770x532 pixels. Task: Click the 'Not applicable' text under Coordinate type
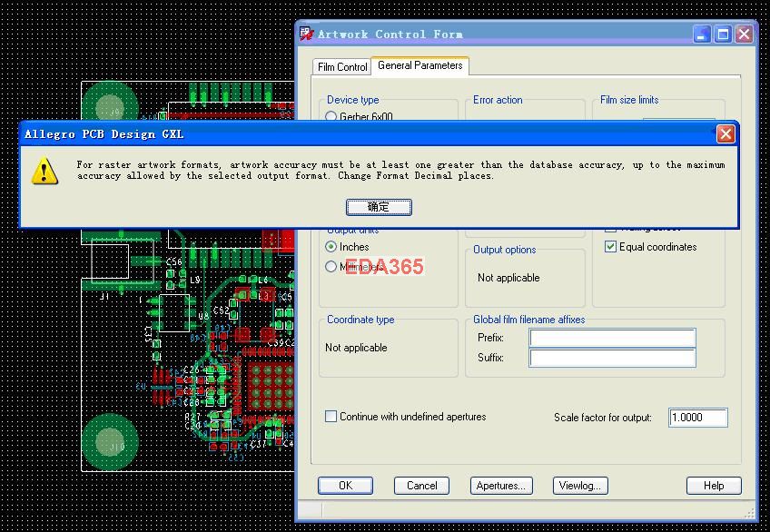click(x=356, y=348)
